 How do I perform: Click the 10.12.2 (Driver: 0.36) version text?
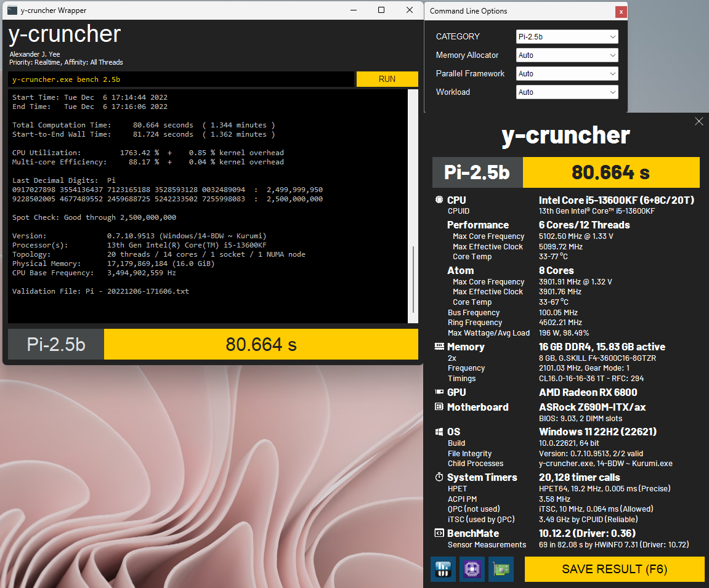pyautogui.click(x=588, y=533)
